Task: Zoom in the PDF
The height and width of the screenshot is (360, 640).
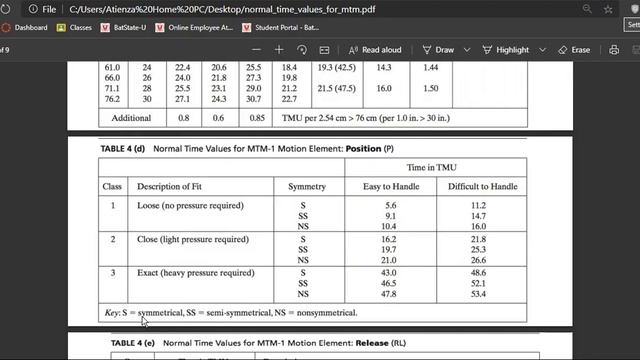Action: coord(279,50)
